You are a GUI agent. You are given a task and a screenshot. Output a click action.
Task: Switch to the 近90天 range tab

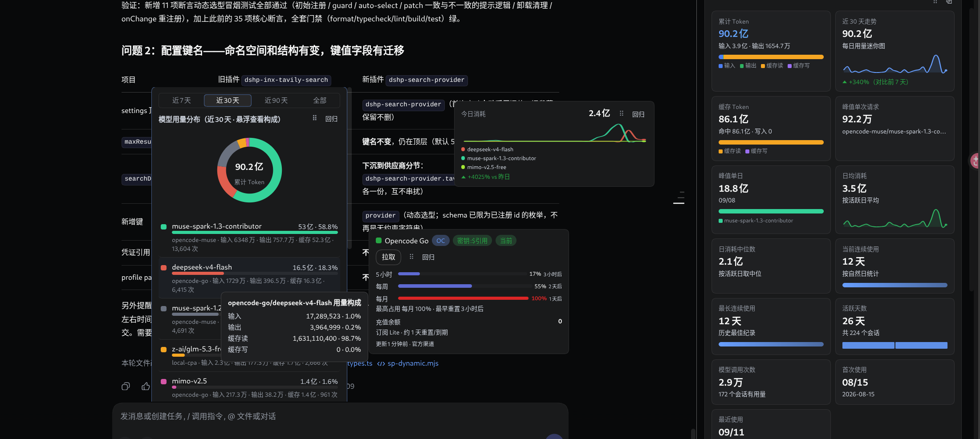point(276,101)
